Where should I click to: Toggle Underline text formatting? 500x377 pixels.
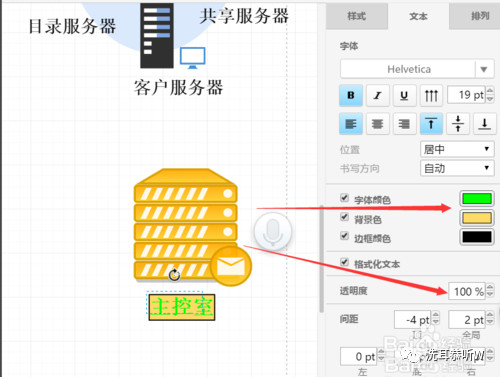(404, 95)
